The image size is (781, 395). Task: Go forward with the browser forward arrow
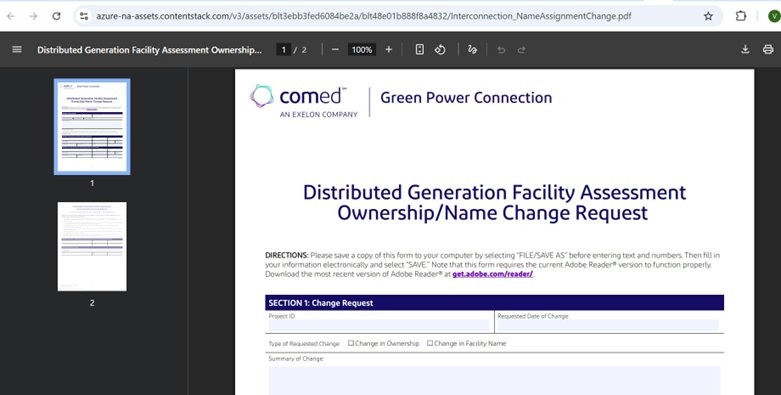tap(33, 16)
